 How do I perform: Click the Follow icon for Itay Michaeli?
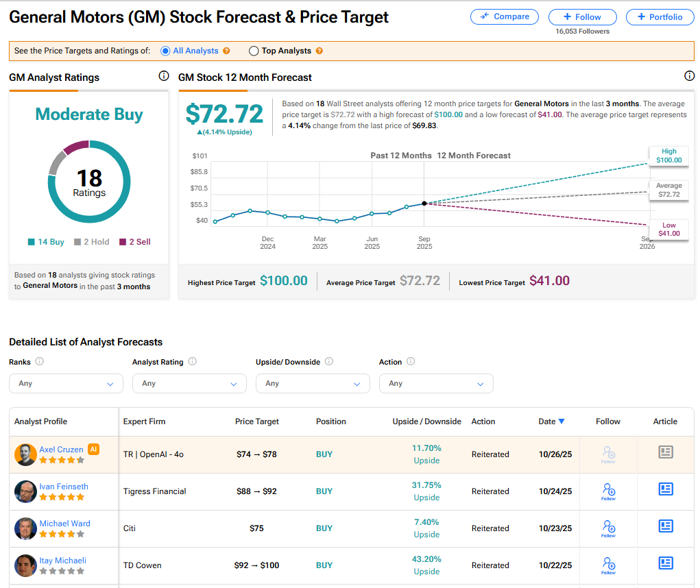[x=608, y=565]
